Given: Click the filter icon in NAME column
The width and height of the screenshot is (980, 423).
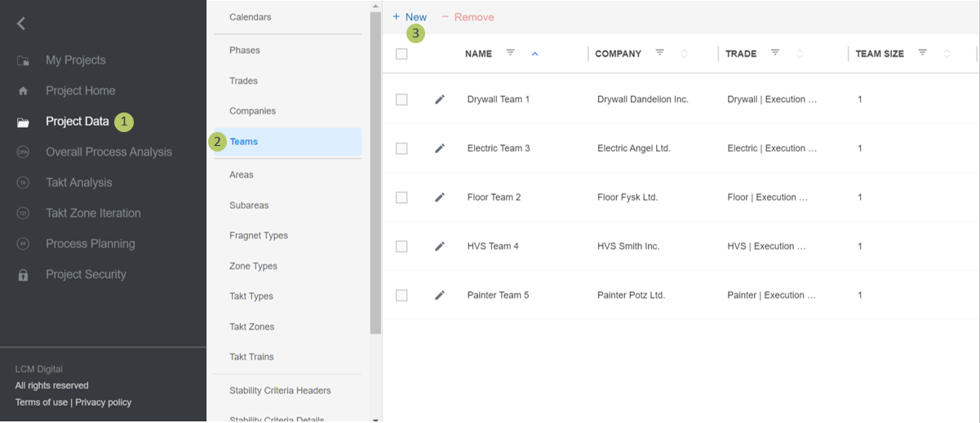Looking at the screenshot, I should [x=511, y=53].
